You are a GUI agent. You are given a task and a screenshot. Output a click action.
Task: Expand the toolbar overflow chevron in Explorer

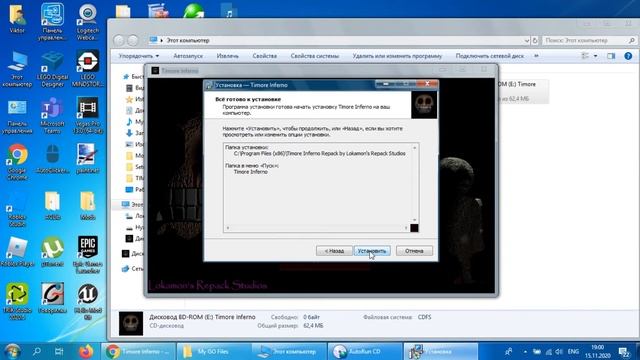click(536, 56)
